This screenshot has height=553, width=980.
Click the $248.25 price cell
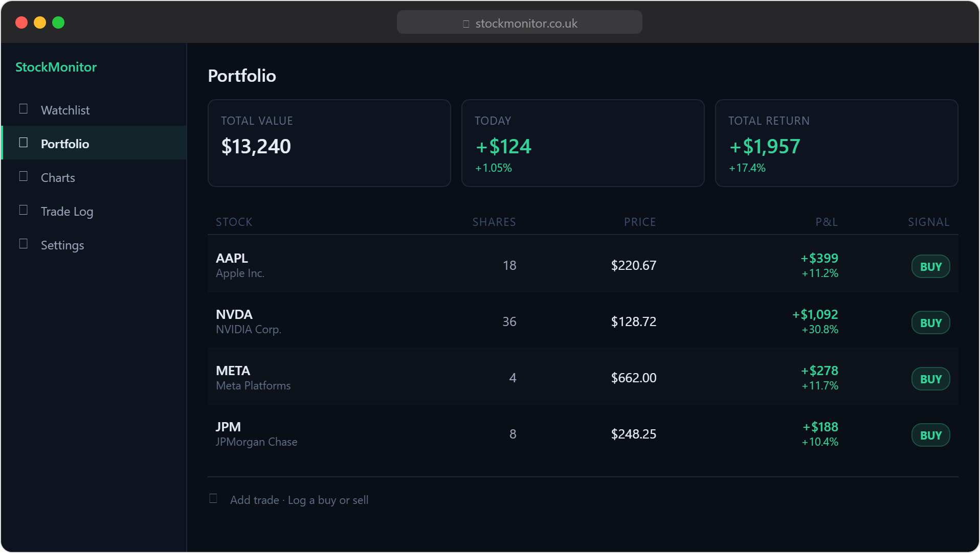(634, 434)
